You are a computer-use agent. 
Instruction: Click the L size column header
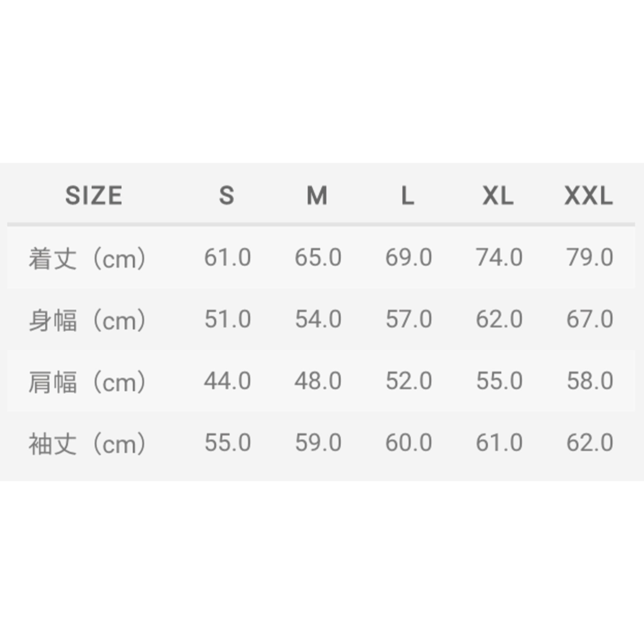click(408, 195)
